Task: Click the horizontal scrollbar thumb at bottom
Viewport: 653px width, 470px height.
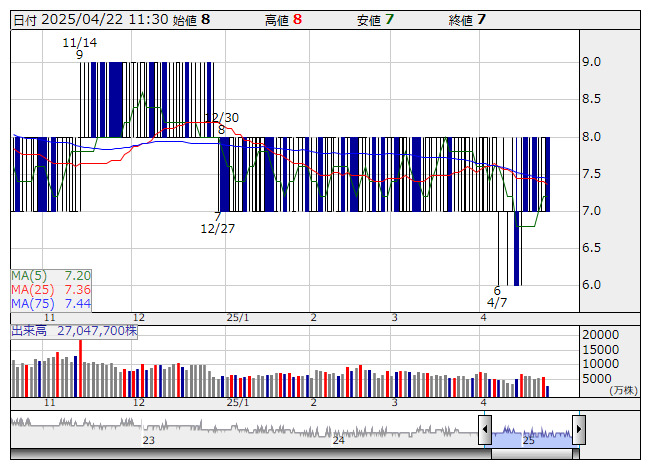Action: [x=531, y=454]
